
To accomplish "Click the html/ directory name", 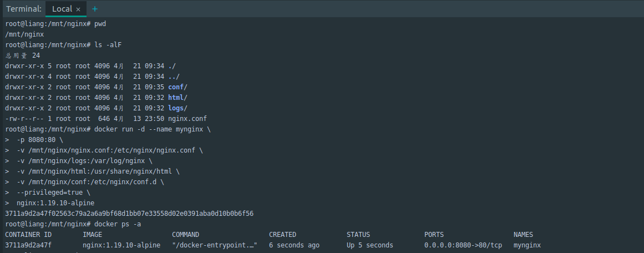I will coord(178,98).
